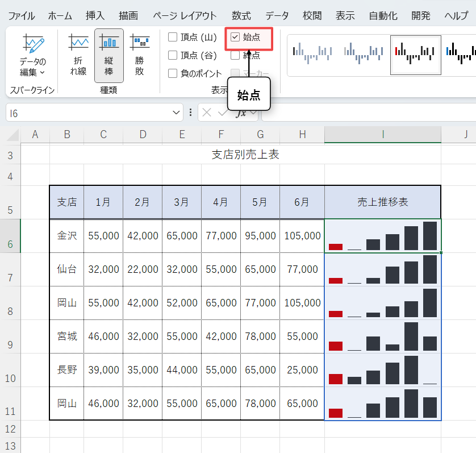The width and height of the screenshot is (476, 453).
Task: Select the 折れ線 sparkline type
Action: point(78,55)
